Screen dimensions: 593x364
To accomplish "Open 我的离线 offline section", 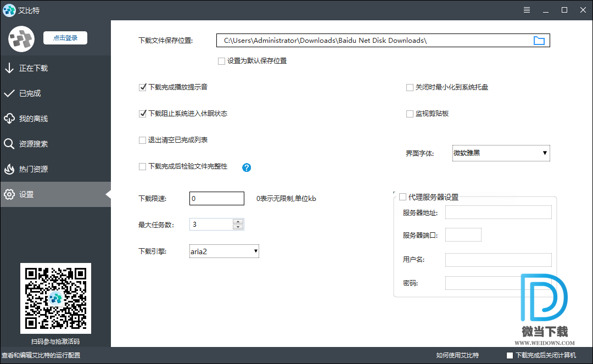I will pos(55,119).
